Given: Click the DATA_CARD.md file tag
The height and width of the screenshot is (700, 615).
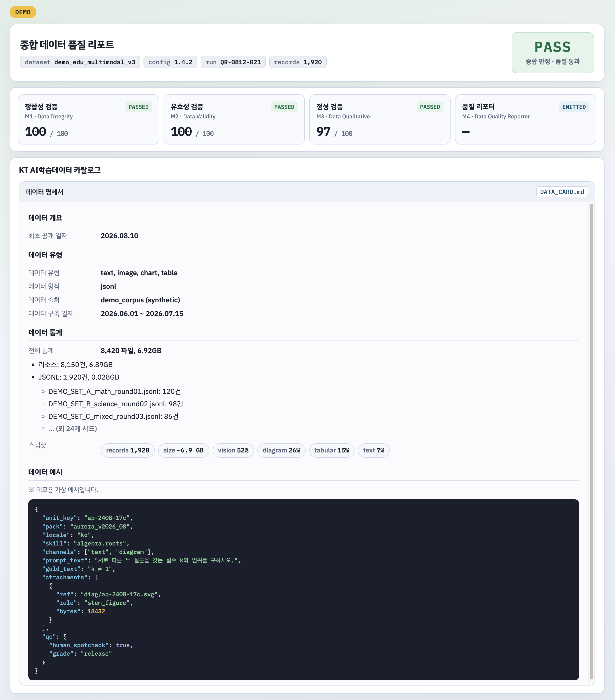Looking at the screenshot, I should [562, 192].
